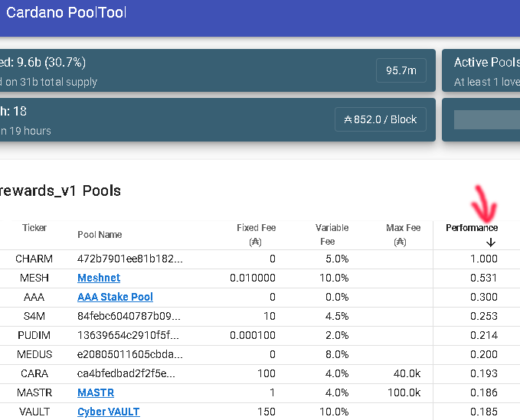Sort by Max Fee column header
This screenshot has width=520, height=420.
click(403, 235)
